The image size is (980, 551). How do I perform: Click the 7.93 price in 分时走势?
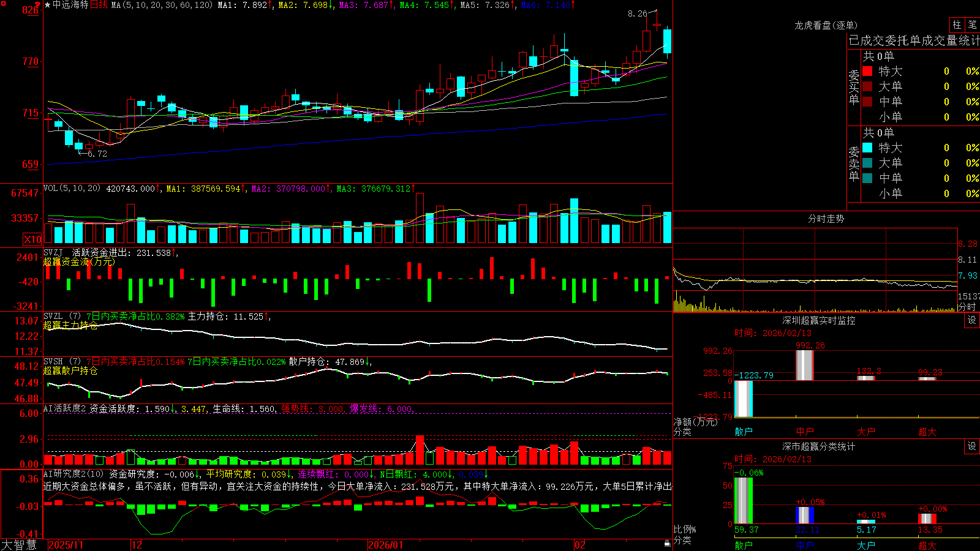[968, 275]
